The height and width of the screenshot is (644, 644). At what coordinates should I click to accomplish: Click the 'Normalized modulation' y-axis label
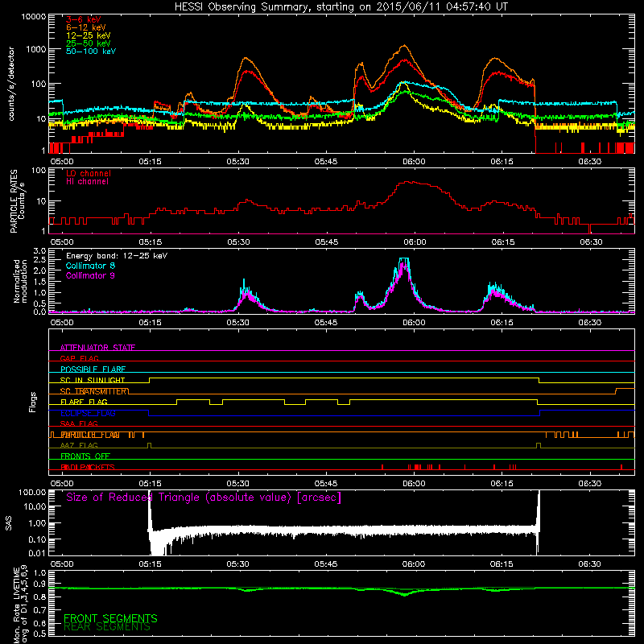[20, 281]
